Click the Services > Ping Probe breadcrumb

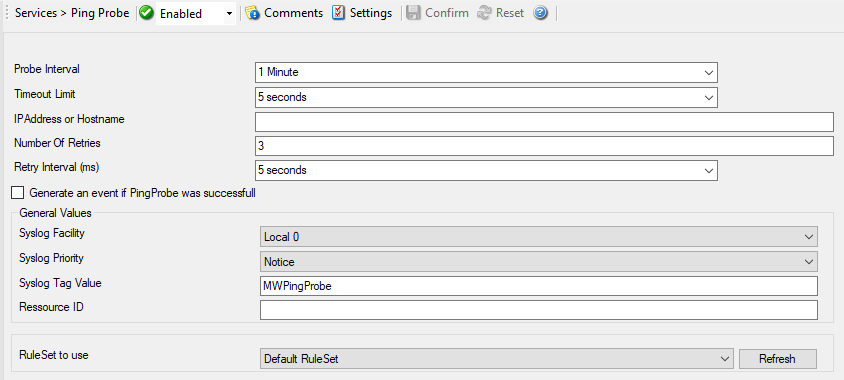pos(72,13)
